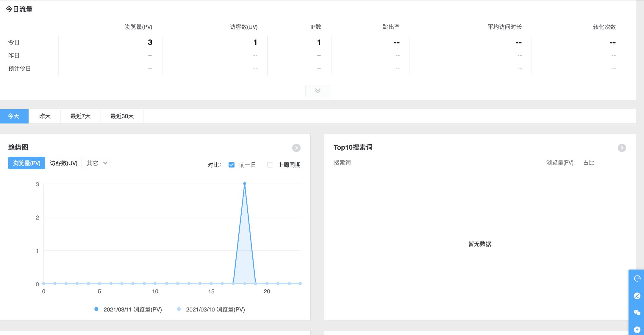The image size is (644, 335).
Task: Uncheck the 前一日 comparison checkbox
Action: pos(232,165)
